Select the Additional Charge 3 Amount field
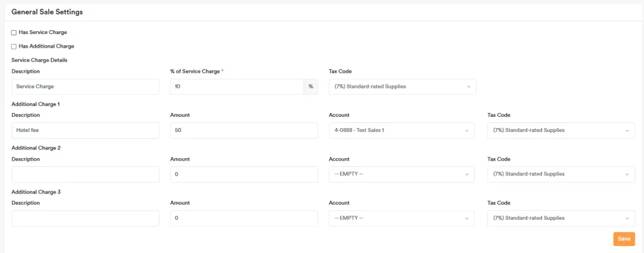Image resolution: width=644 pixels, height=253 pixels. [x=243, y=218]
